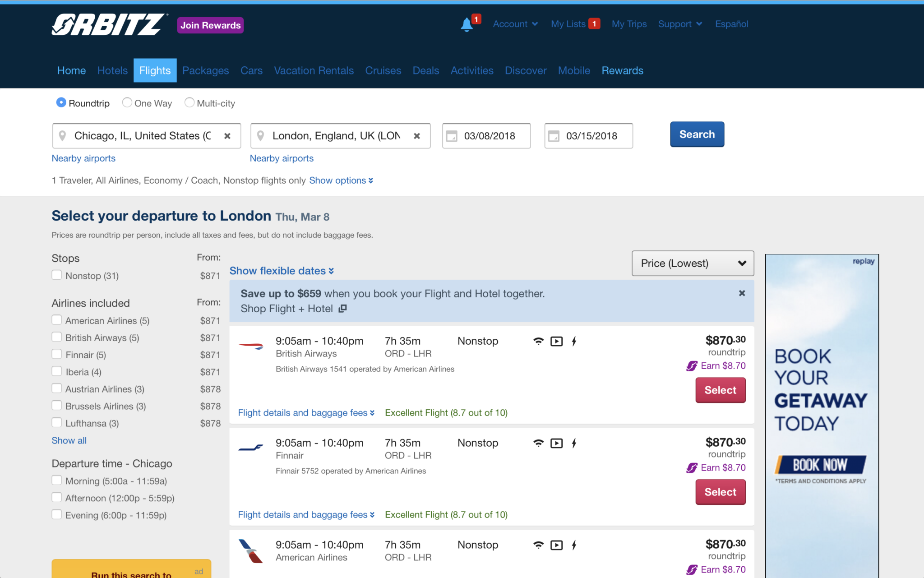Click the BOOK NOW ad banner button
Viewport: 924px width, 578px height.
click(820, 465)
